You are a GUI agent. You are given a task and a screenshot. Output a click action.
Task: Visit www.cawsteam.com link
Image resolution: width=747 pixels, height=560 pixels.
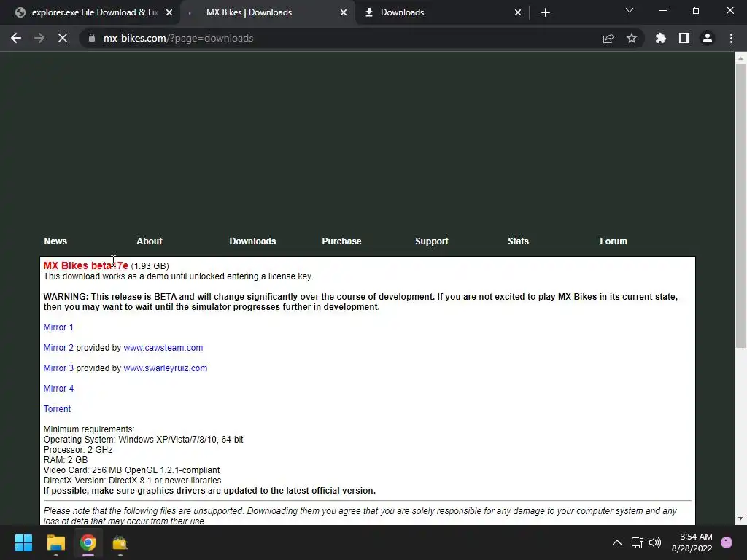(163, 348)
